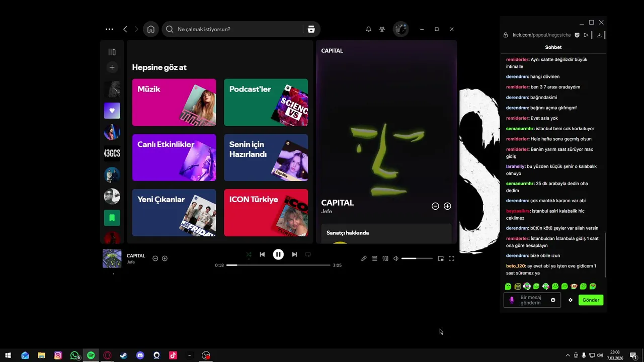
Task: Open the ICON Türkiye category card
Action: click(x=266, y=213)
